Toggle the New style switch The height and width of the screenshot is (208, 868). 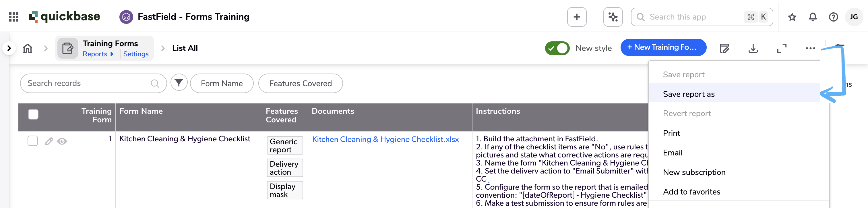click(557, 48)
